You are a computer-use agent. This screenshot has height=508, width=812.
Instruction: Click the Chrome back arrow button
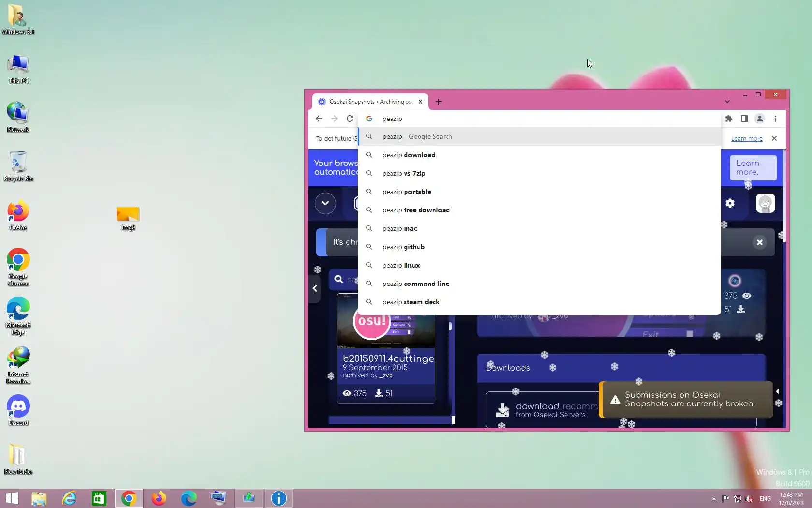click(319, 119)
